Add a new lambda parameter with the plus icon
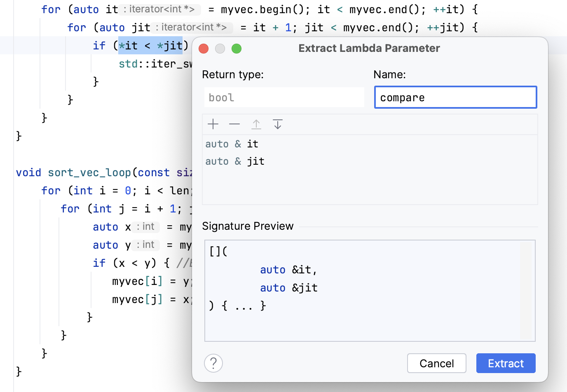The image size is (567, 392). click(x=213, y=124)
